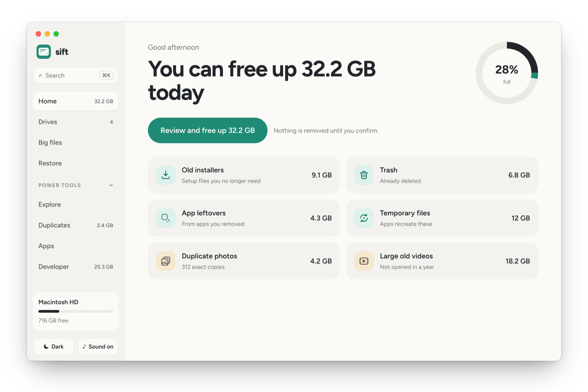Viewport: 588px width, 392px height.
Task: Open the Temporary files card
Action: [442, 218]
